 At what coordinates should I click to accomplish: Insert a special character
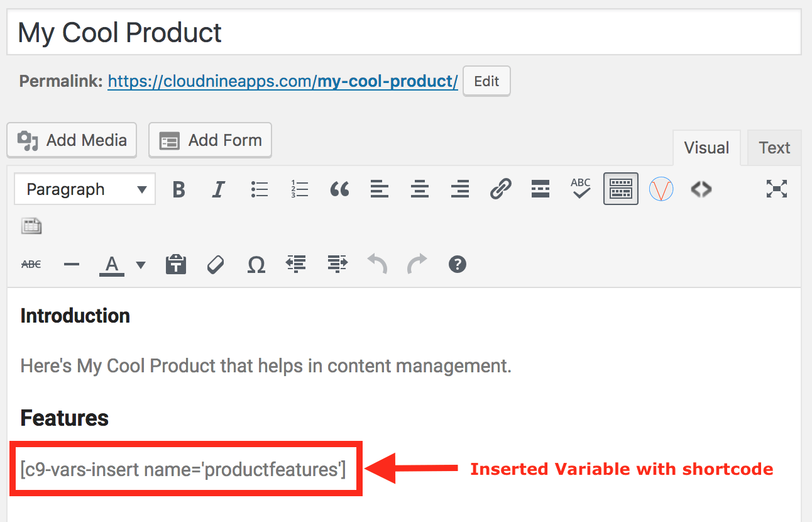point(256,264)
